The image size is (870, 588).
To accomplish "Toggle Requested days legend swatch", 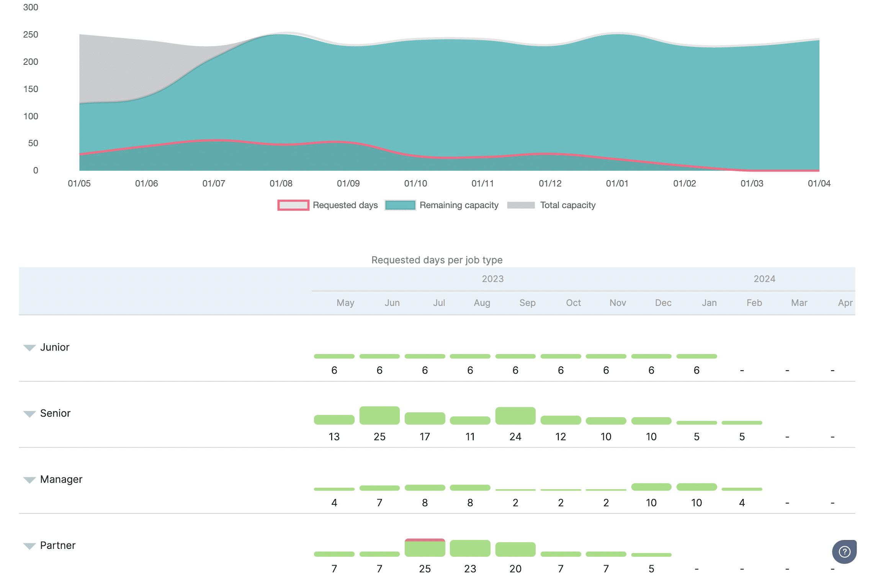I will [x=293, y=205].
